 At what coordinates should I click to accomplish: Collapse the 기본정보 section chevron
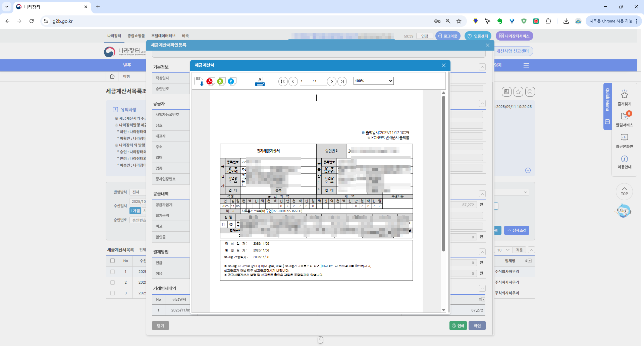tap(482, 67)
